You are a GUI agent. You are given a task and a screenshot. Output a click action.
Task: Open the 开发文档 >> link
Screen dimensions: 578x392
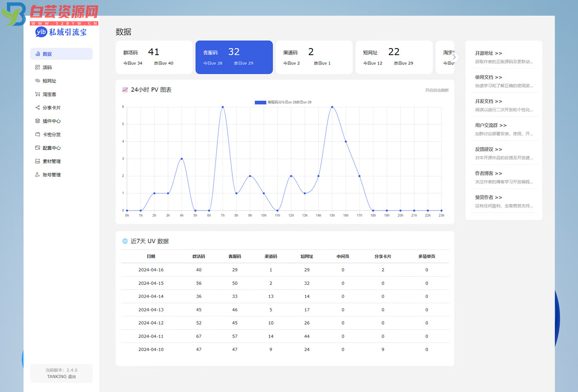click(x=489, y=101)
